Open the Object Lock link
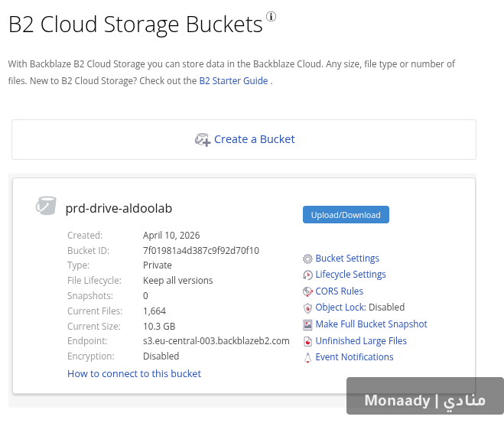The width and height of the screenshot is (504, 423). point(340,307)
